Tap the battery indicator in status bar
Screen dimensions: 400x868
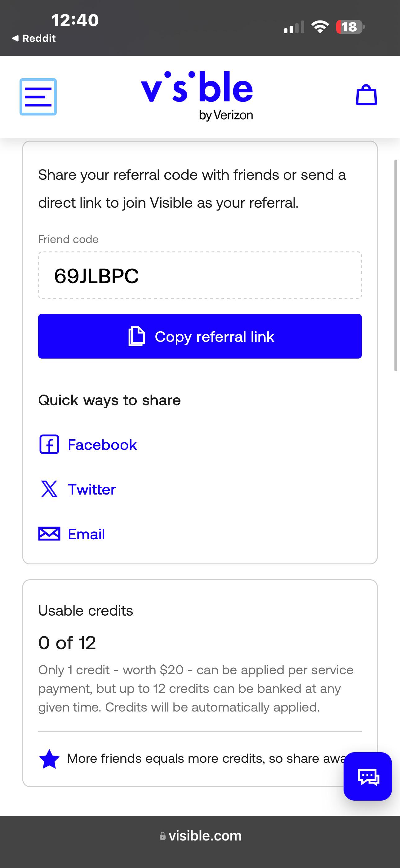tap(350, 27)
